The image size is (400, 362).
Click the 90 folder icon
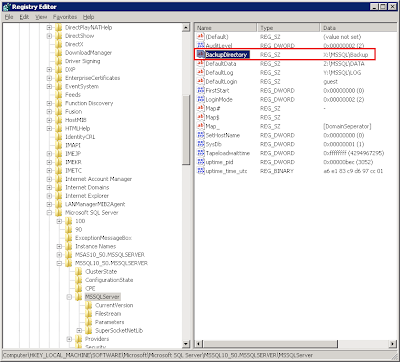click(69, 229)
